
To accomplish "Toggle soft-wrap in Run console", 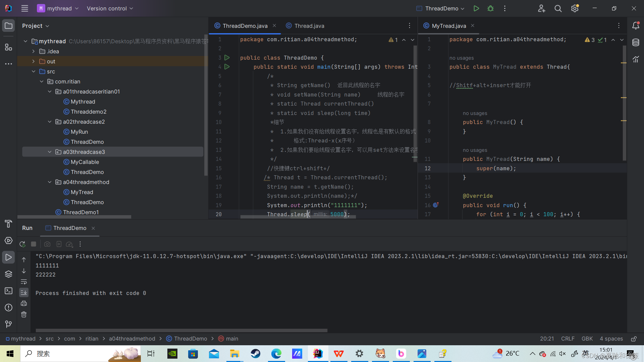I will [24, 282].
